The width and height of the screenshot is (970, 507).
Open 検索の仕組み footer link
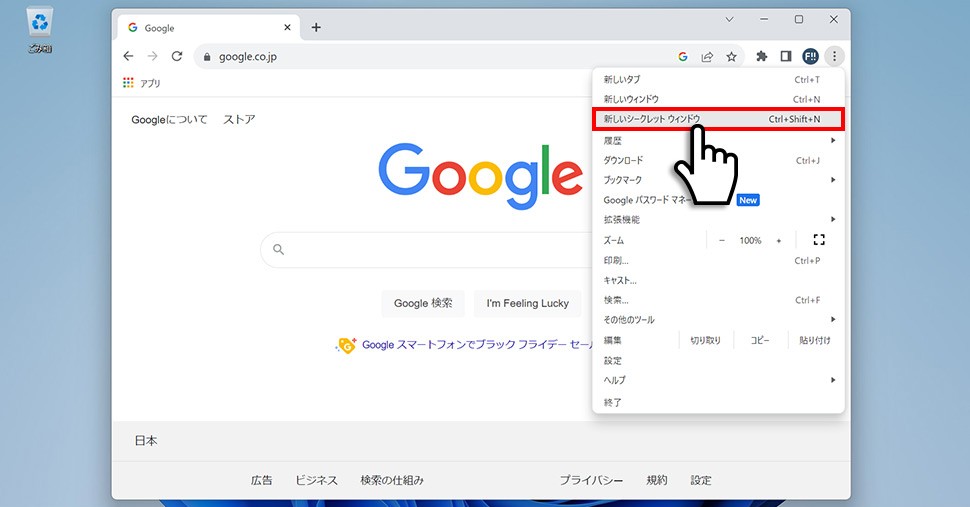[x=392, y=480]
